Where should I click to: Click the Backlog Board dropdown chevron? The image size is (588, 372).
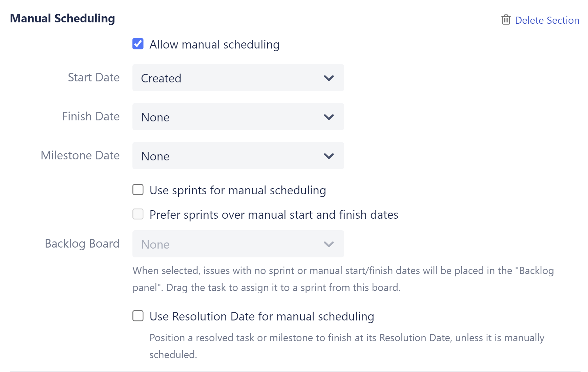pyautogui.click(x=328, y=244)
